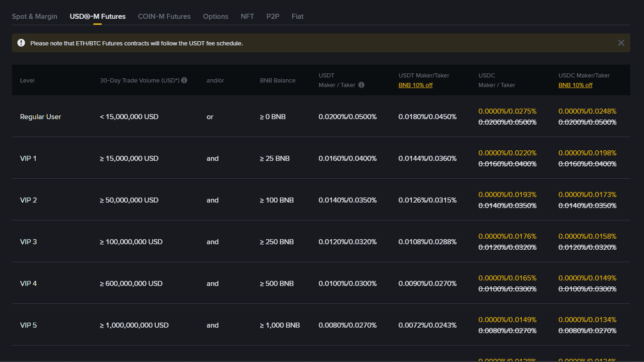Open the NFT fee tab
Image resolution: width=644 pixels, height=362 pixels.
click(x=247, y=16)
